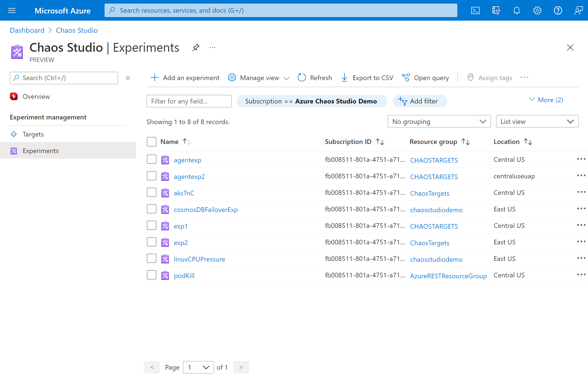
Task: Click the podKill experiment link
Action: 184,275
